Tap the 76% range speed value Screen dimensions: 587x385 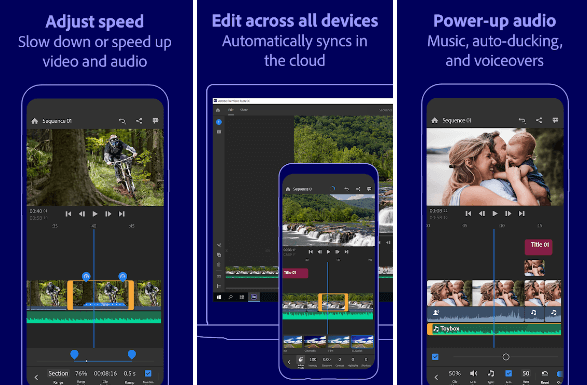pyautogui.click(x=81, y=373)
